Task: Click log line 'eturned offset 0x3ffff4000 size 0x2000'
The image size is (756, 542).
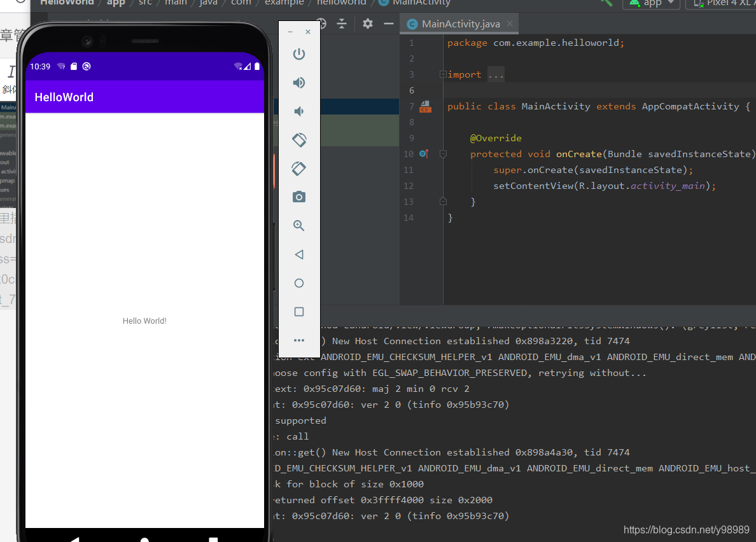Action: tap(383, 500)
